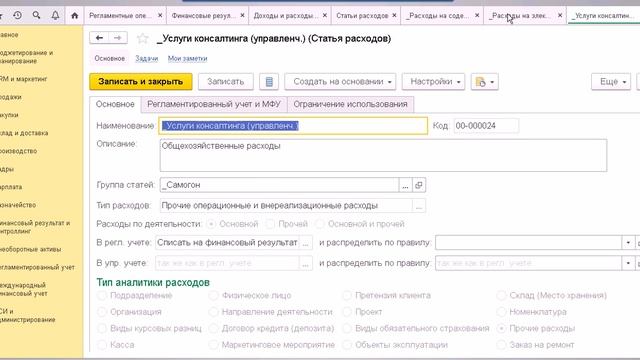Viewport: 640px width, 360px height.
Task: Click Записать и закрыть button
Action: [x=141, y=82]
